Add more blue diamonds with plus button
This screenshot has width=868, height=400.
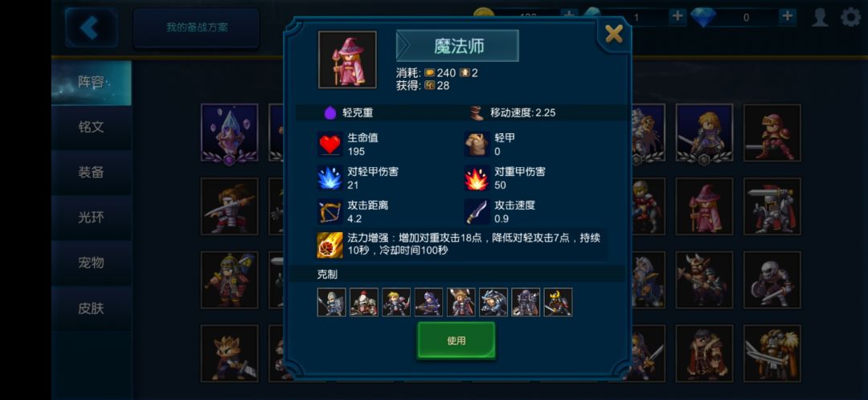[x=787, y=17]
